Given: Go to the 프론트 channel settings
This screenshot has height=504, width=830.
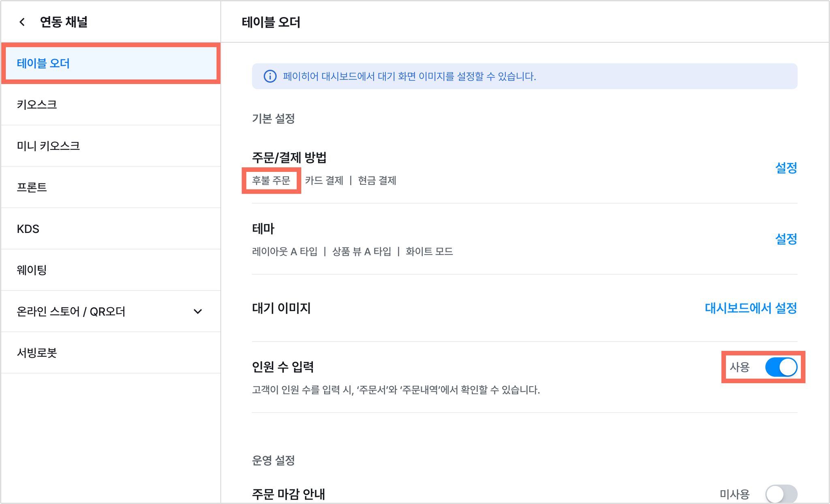Looking at the screenshot, I should click(x=111, y=187).
